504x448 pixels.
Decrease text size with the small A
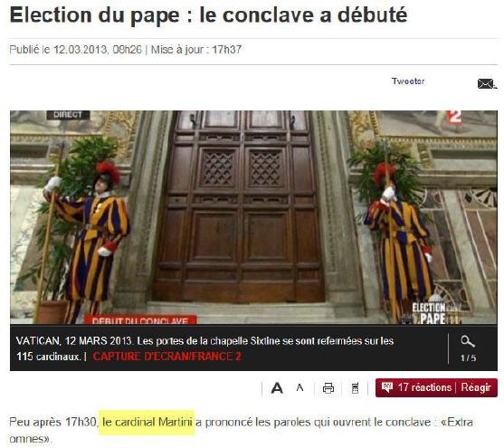coord(300,387)
